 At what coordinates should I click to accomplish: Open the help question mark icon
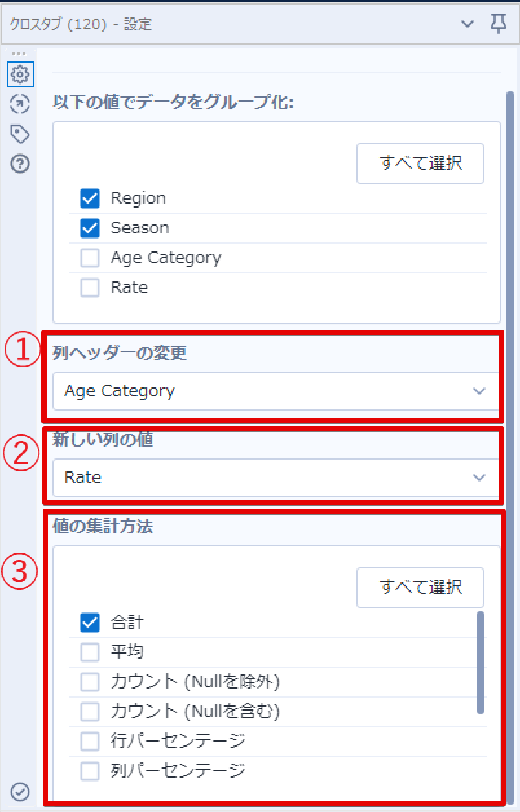[x=21, y=164]
